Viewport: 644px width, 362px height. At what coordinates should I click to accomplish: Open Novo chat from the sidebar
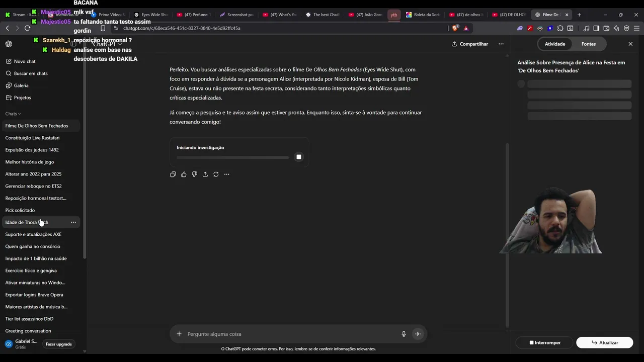click(40, 61)
